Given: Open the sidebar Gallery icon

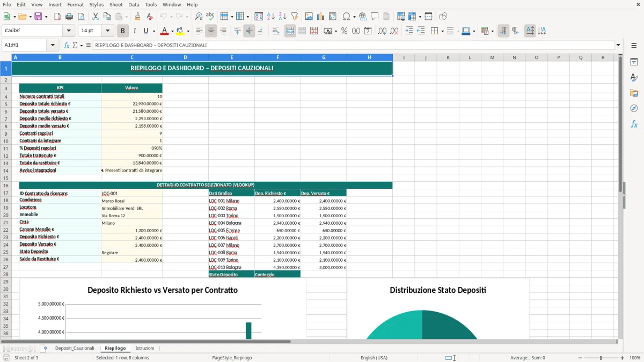Looking at the screenshot, I should pos(634,93).
